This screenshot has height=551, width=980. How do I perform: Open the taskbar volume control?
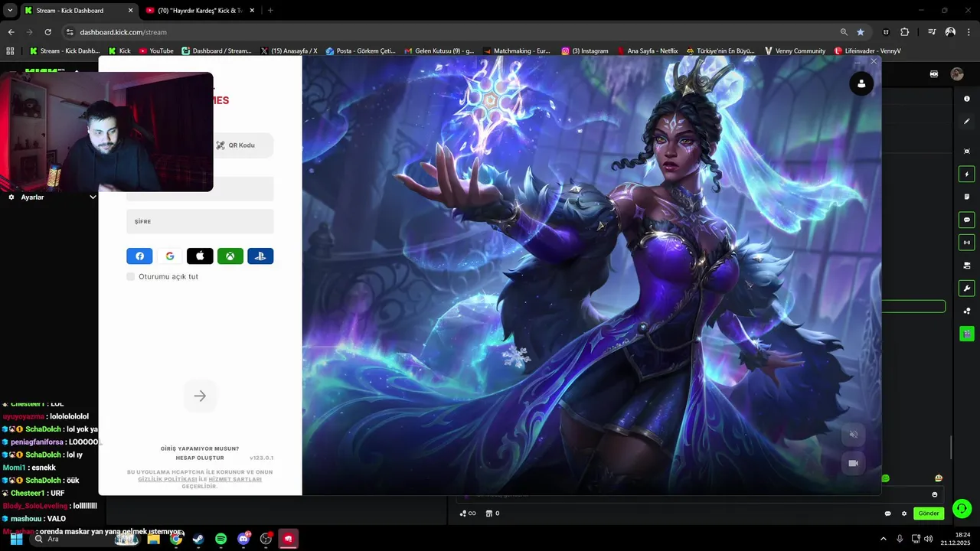[x=929, y=539]
